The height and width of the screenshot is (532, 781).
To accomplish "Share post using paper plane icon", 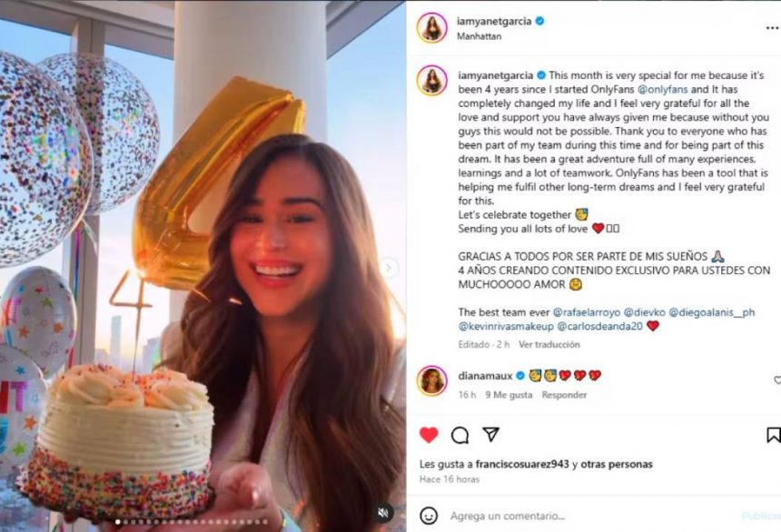I will pos(490,434).
